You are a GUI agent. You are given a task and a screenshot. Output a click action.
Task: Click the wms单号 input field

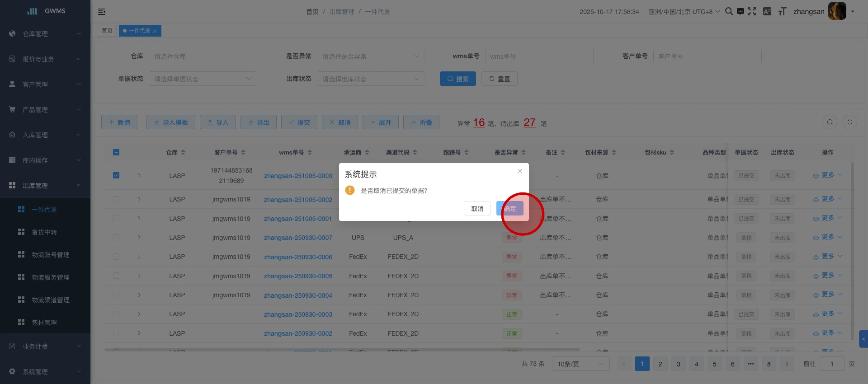coord(539,56)
